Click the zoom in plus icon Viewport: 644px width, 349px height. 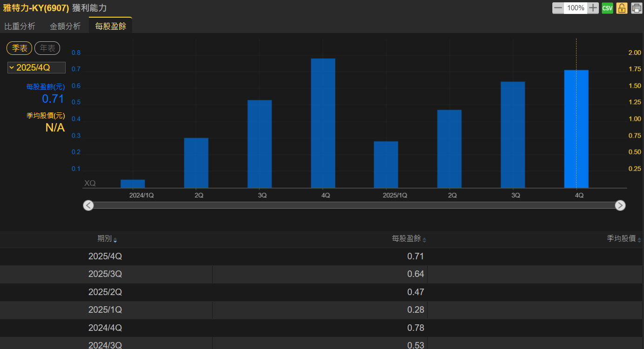point(593,8)
